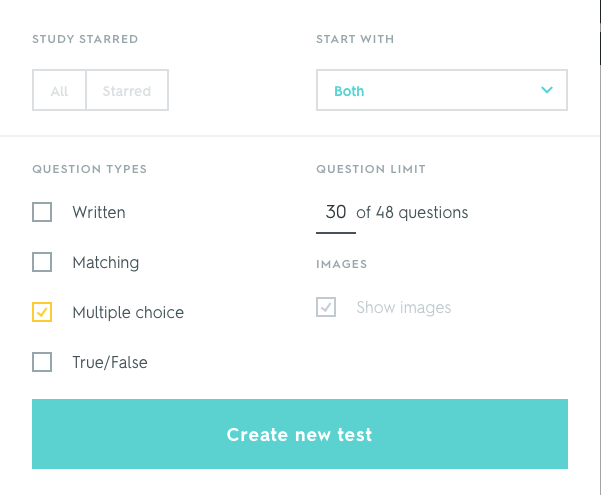Click the Written label text

pos(99,212)
